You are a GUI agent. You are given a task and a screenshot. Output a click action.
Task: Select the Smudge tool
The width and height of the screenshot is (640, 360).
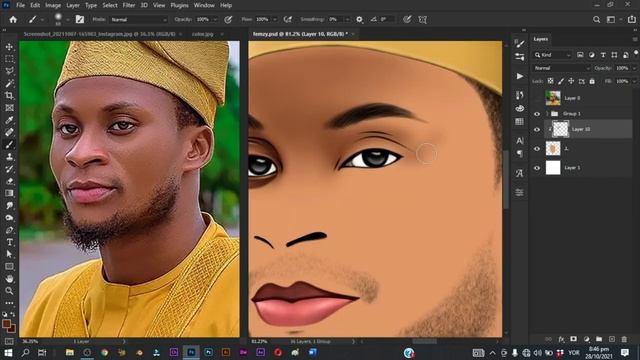(9, 205)
